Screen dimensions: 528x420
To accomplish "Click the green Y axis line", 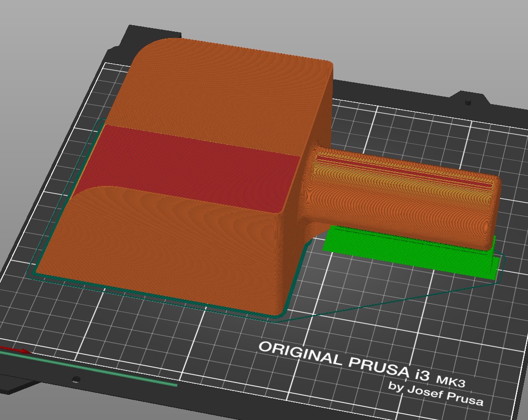I will coord(95,371).
